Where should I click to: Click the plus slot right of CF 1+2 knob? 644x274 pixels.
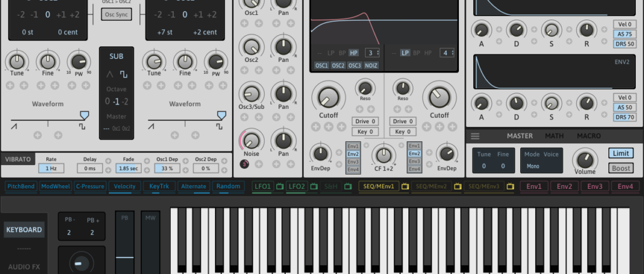pos(401,145)
